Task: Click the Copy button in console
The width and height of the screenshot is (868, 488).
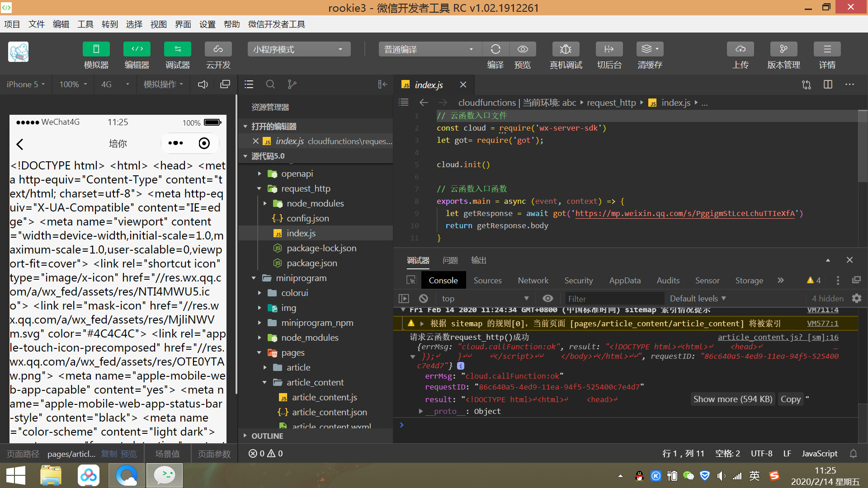Action: coord(790,399)
